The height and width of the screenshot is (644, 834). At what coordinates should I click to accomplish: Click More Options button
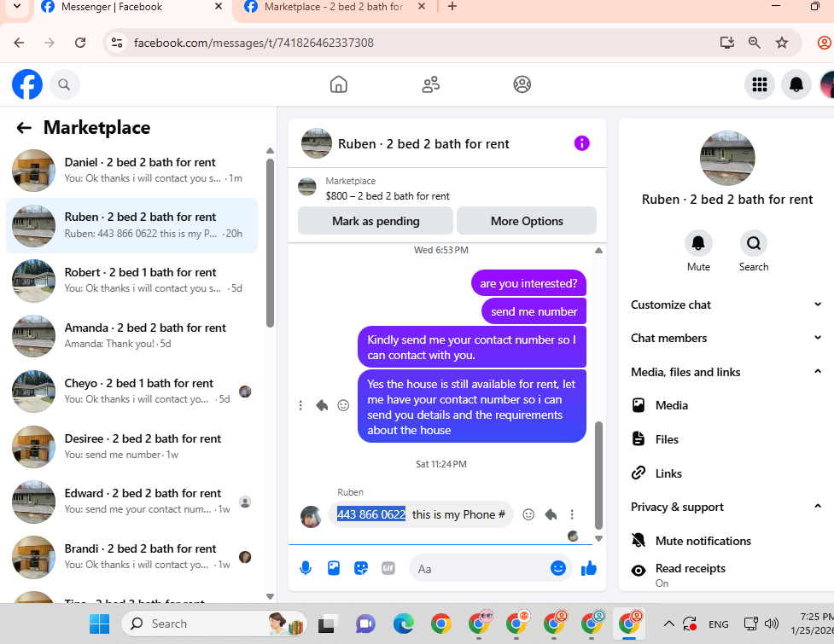pyautogui.click(x=527, y=221)
